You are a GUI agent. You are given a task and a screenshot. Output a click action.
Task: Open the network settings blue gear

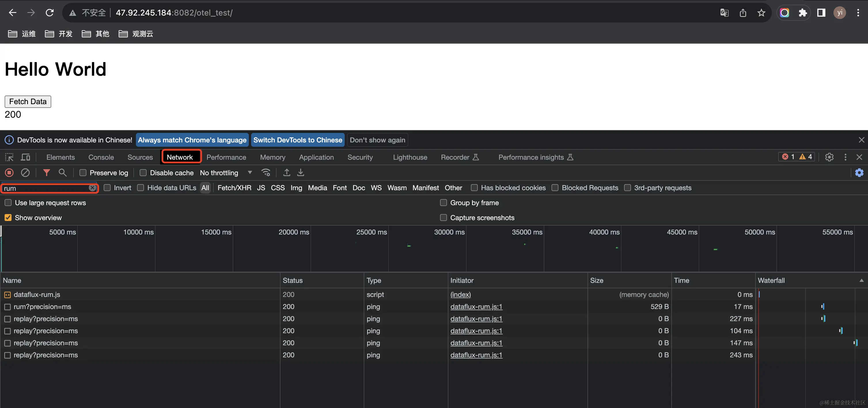(859, 173)
